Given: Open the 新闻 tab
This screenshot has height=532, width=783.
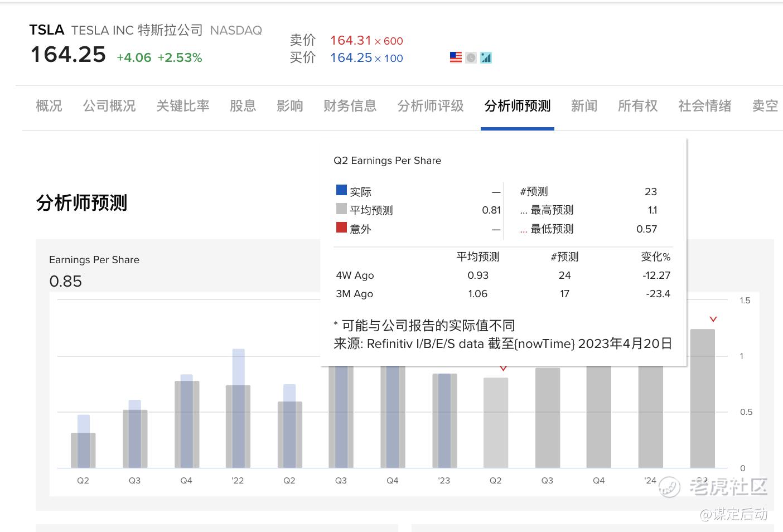Looking at the screenshot, I should point(584,106).
